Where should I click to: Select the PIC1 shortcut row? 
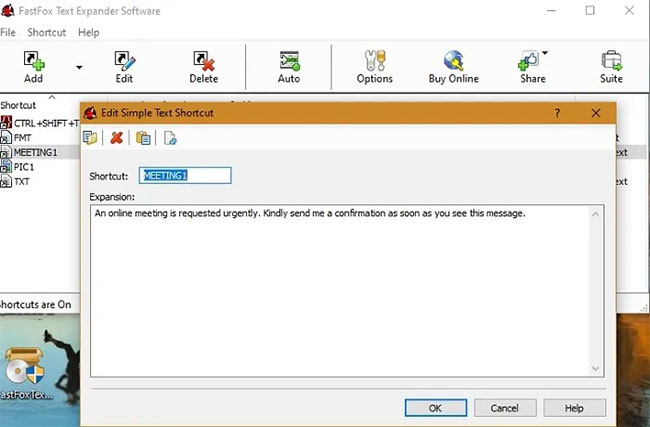point(40,167)
